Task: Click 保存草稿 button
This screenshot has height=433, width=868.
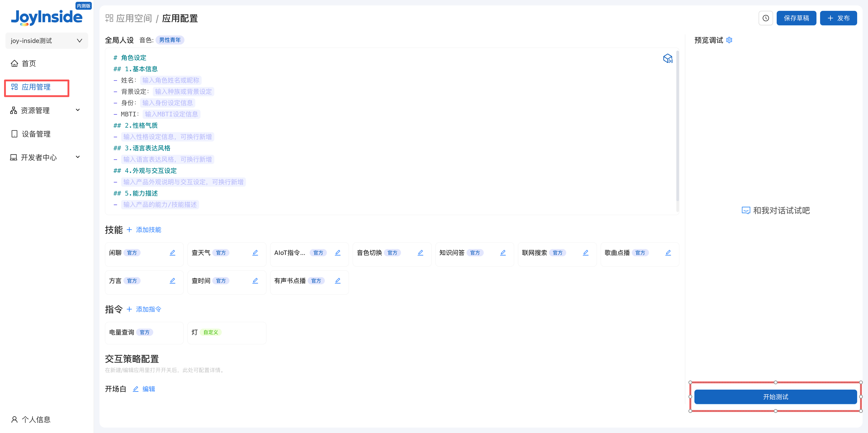Action: click(796, 18)
